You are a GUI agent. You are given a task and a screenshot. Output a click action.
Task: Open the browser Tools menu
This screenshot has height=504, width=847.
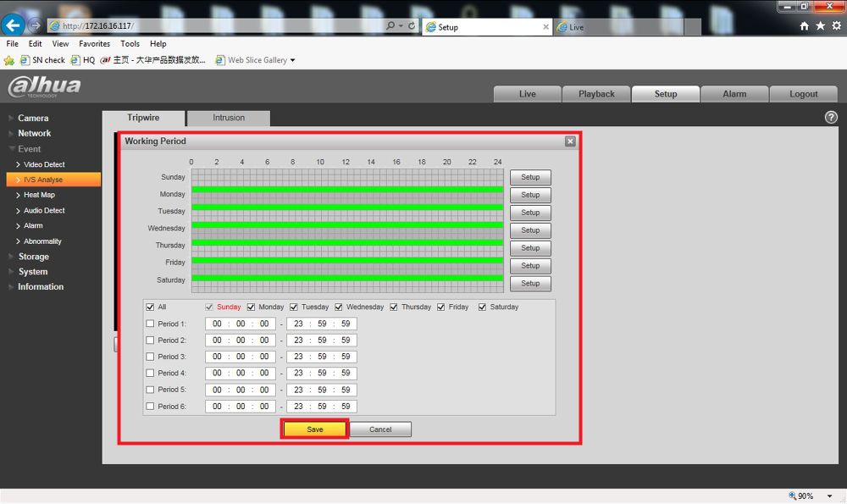pyautogui.click(x=130, y=44)
